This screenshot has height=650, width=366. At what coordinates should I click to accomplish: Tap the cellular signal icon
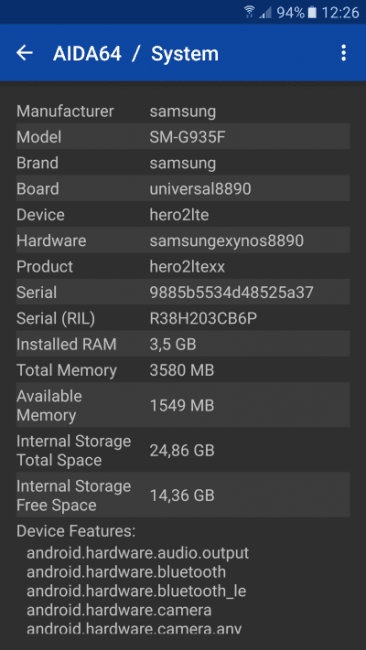tap(265, 12)
